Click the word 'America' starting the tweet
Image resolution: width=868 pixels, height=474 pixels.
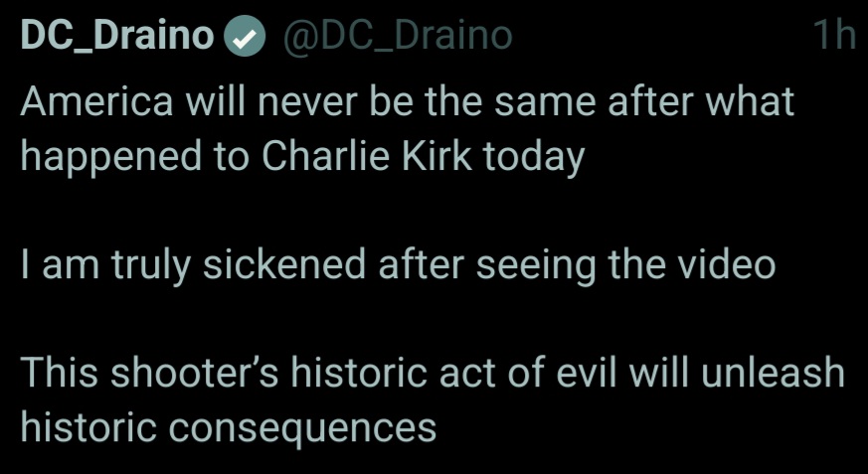96,101
